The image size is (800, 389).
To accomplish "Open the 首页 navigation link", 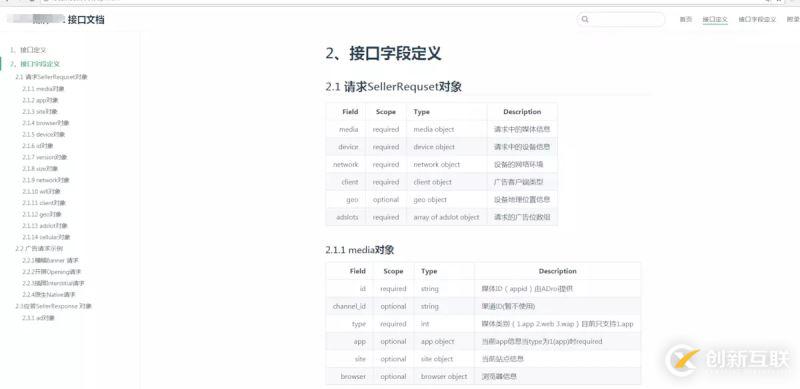I will pos(686,19).
